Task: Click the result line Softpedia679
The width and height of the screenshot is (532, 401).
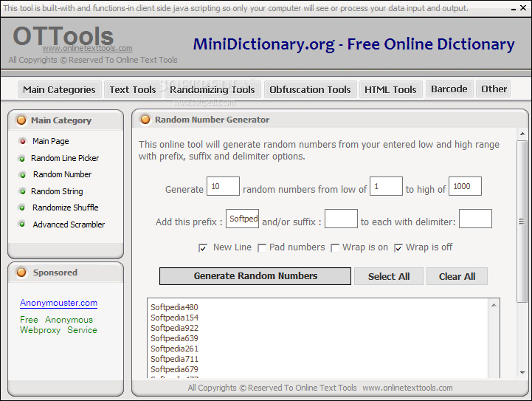Action: (174, 369)
